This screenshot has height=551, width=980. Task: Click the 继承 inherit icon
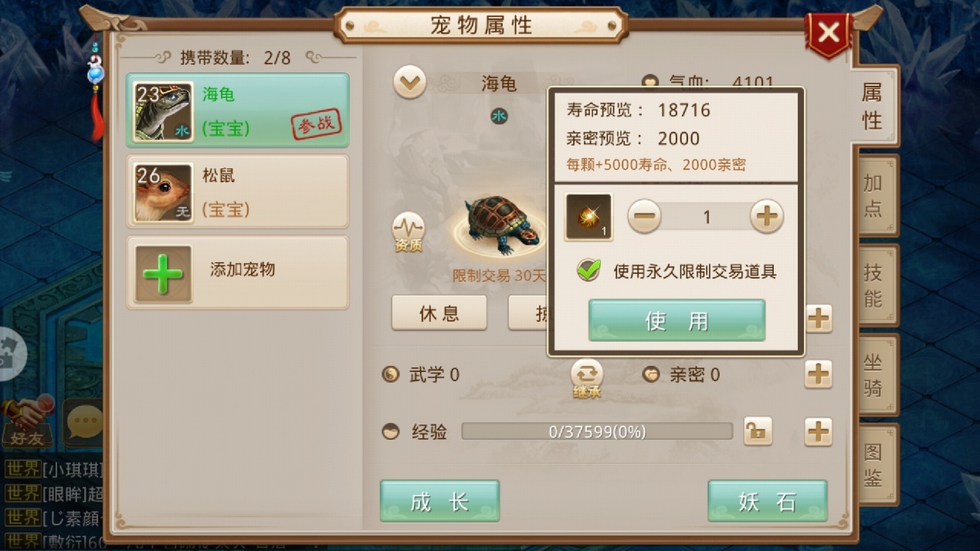pos(587,379)
